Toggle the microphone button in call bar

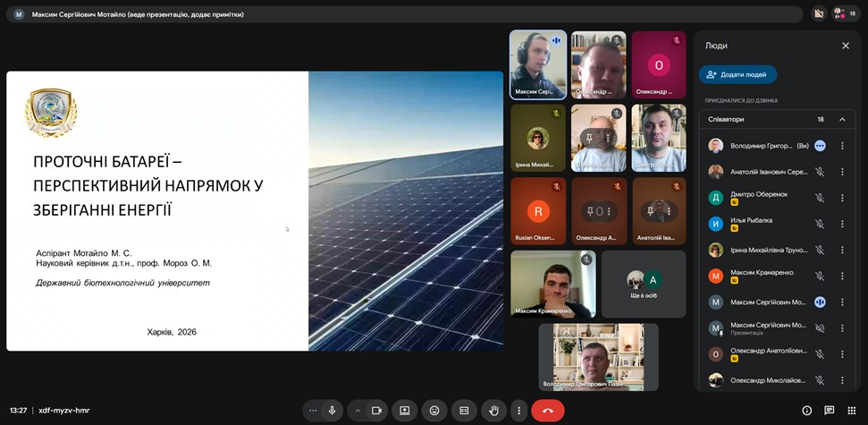click(332, 410)
